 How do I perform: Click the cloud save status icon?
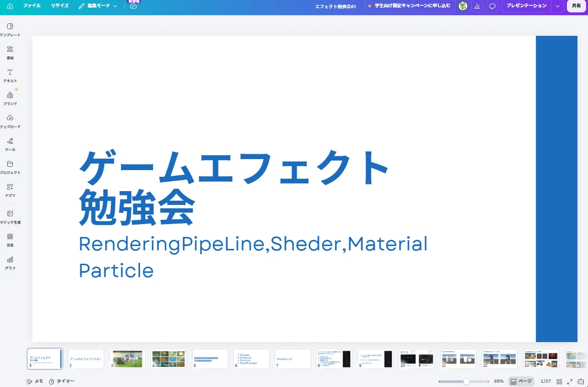coord(133,6)
